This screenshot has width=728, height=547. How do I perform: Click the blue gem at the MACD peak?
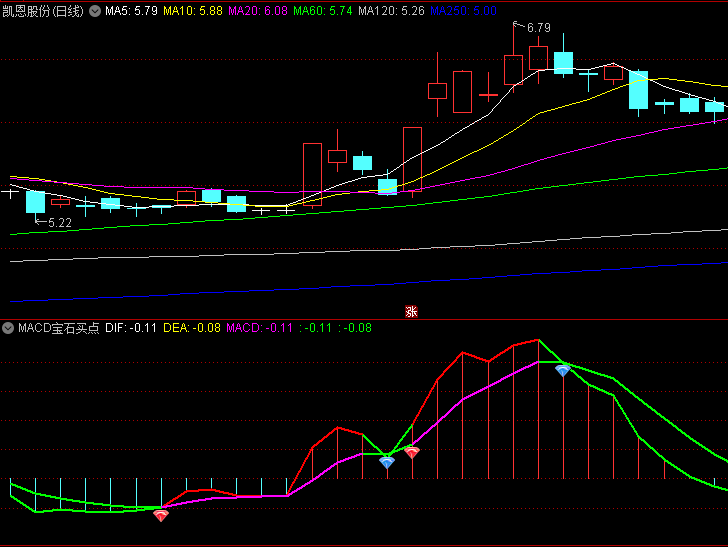563,370
